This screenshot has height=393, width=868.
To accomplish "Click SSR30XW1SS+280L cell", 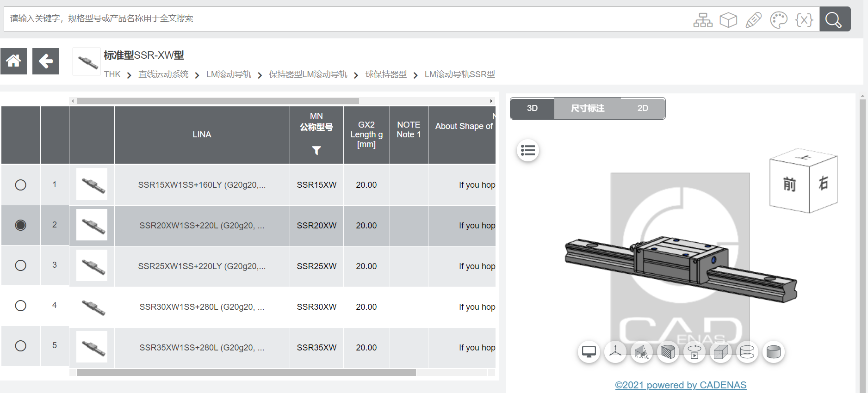I will 202,307.
